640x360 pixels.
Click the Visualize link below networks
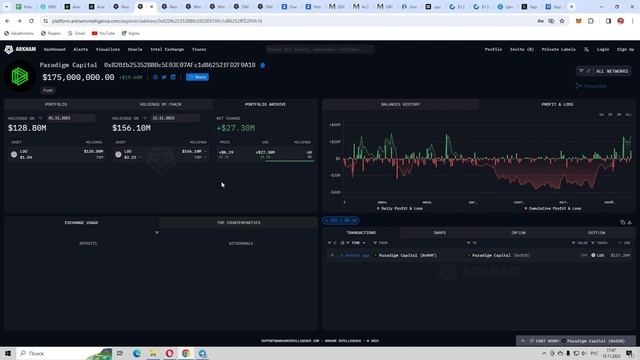pyautogui.click(x=591, y=86)
